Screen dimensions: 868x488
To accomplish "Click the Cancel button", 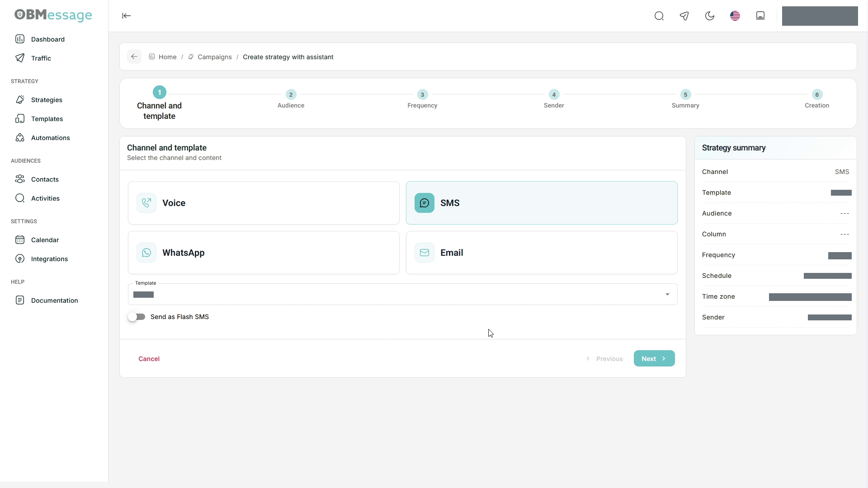I will tap(149, 359).
